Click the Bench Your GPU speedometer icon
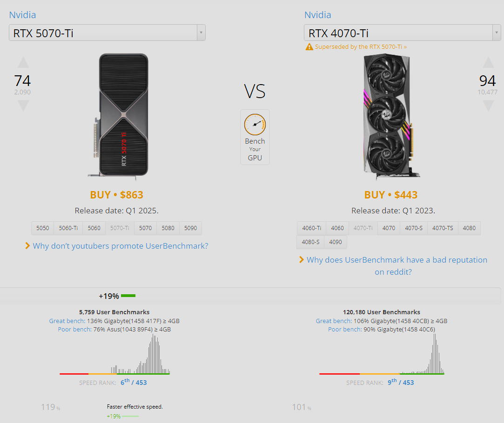 tap(255, 124)
